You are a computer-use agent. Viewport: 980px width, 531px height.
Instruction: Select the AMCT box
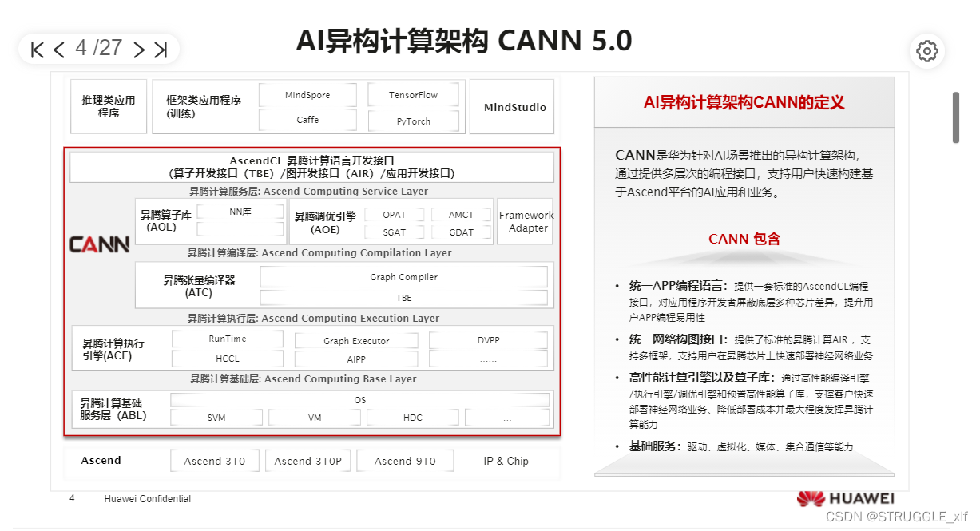coord(461,215)
